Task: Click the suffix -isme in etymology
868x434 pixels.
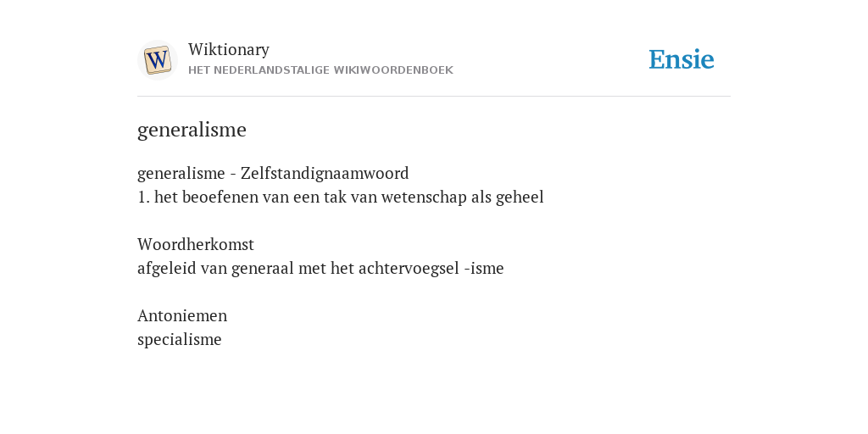Action: [x=484, y=269]
